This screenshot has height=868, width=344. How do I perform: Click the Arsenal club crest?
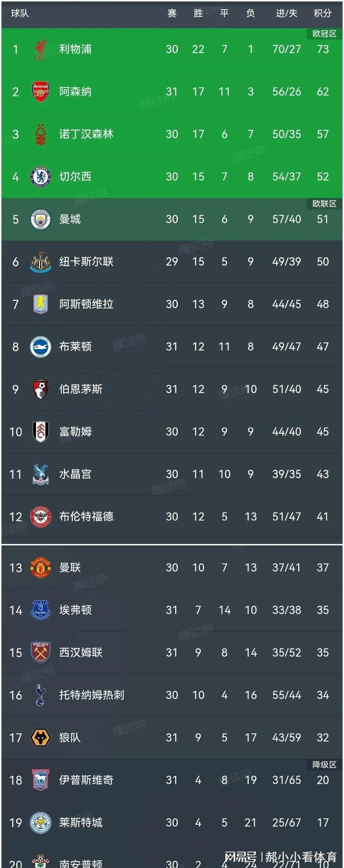(40, 92)
